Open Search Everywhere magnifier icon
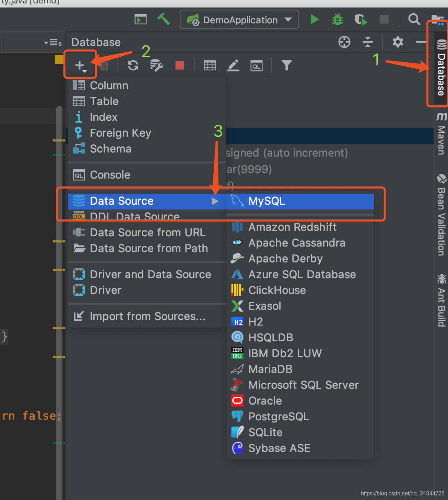This screenshot has width=448, height=500. tap(414, 19)
